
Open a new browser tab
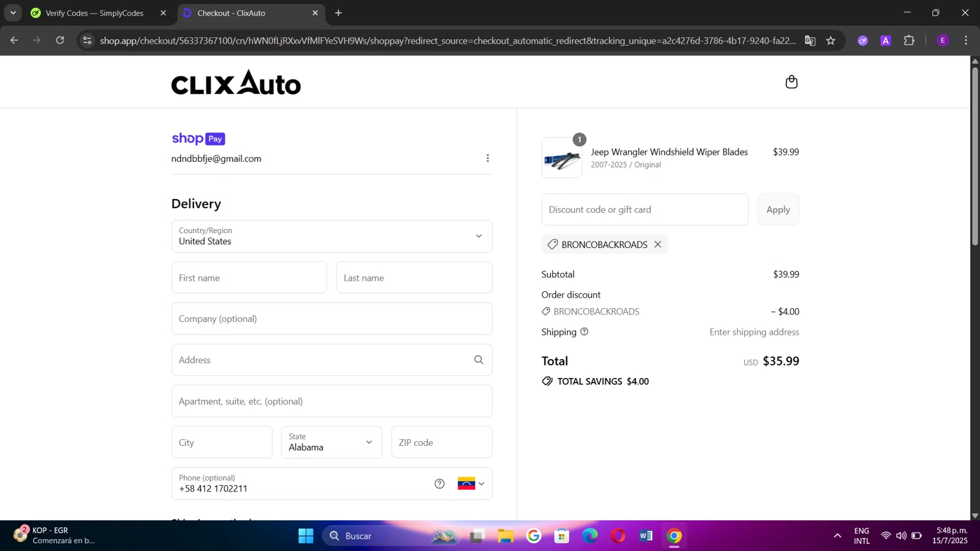coord(338,13)
